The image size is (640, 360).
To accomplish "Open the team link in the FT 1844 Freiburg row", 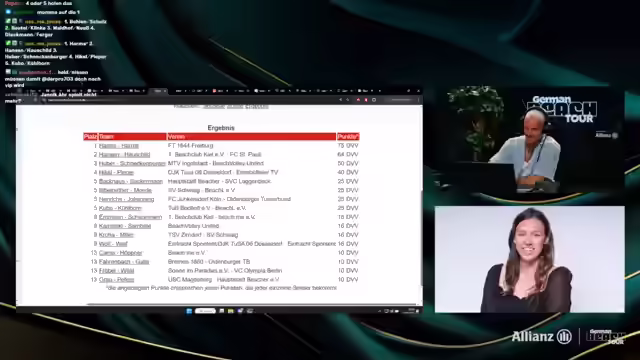I will [x=118, y=146].
